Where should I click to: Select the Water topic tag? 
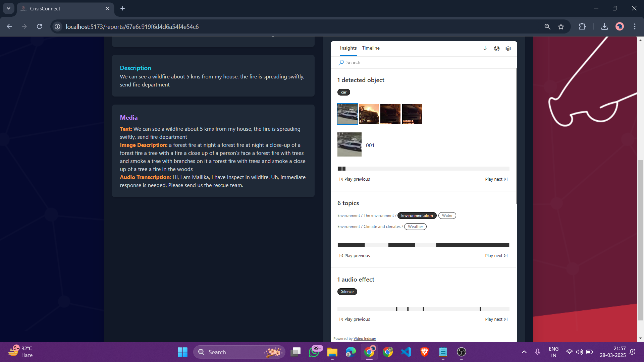point(447,216)
